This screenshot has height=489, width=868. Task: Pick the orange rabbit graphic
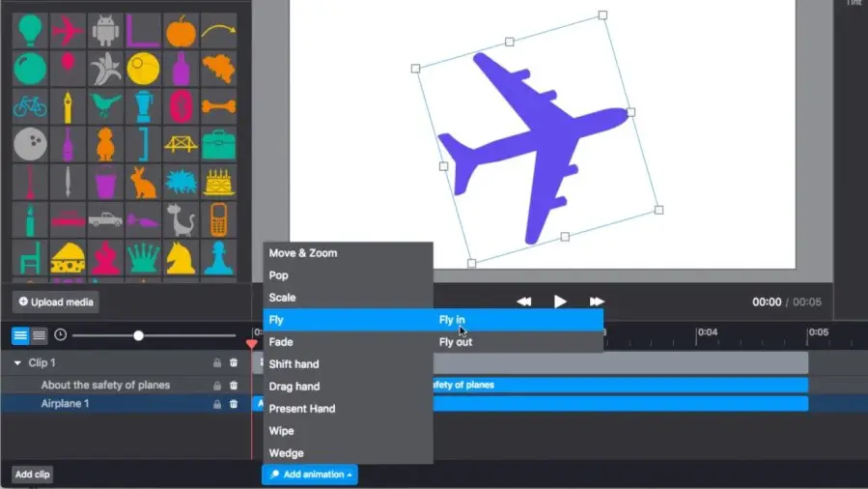coord(143,182)
